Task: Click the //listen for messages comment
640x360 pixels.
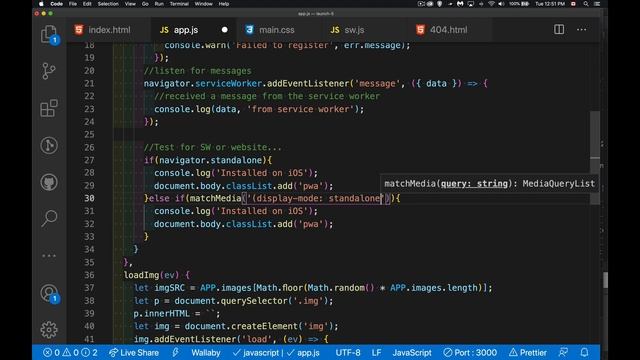Action: tap(198, 71)
